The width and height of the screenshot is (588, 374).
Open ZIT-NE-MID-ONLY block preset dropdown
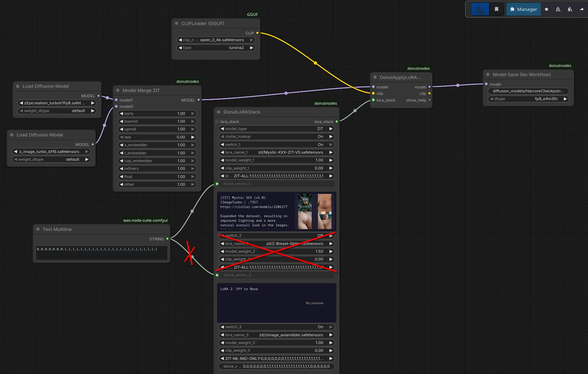[276, 358]
